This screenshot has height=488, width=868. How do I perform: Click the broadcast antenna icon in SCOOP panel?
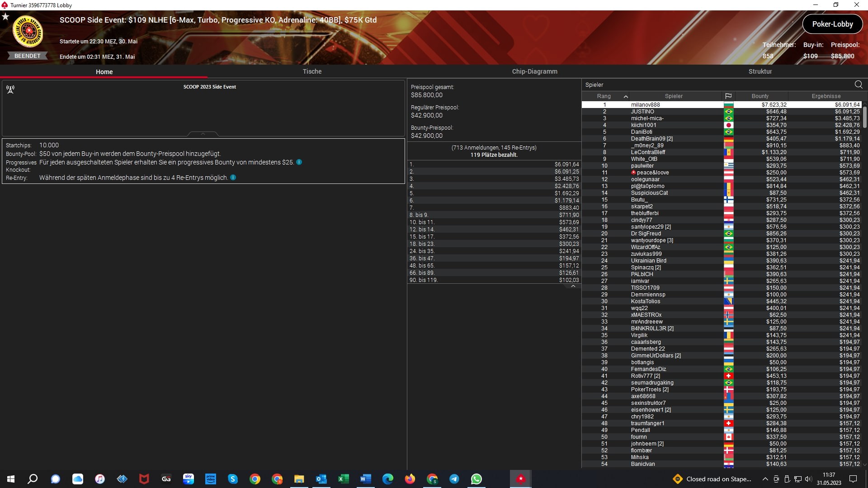tap(10, 89)
